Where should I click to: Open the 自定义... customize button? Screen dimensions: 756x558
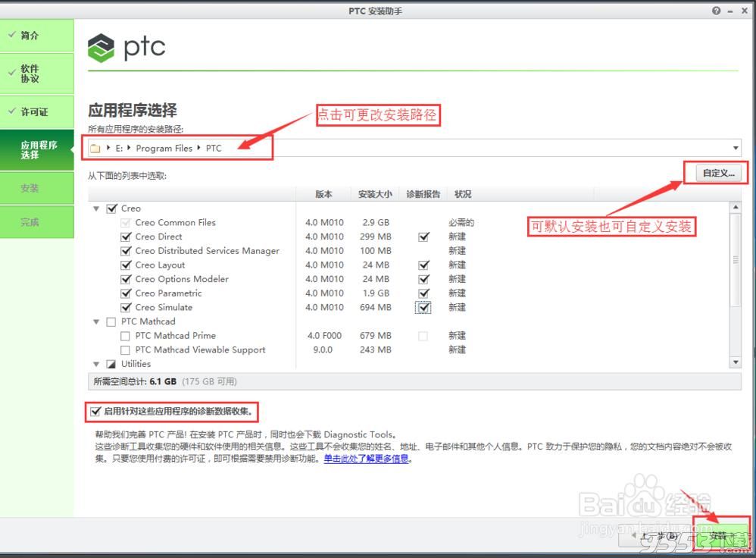(718, 173)
